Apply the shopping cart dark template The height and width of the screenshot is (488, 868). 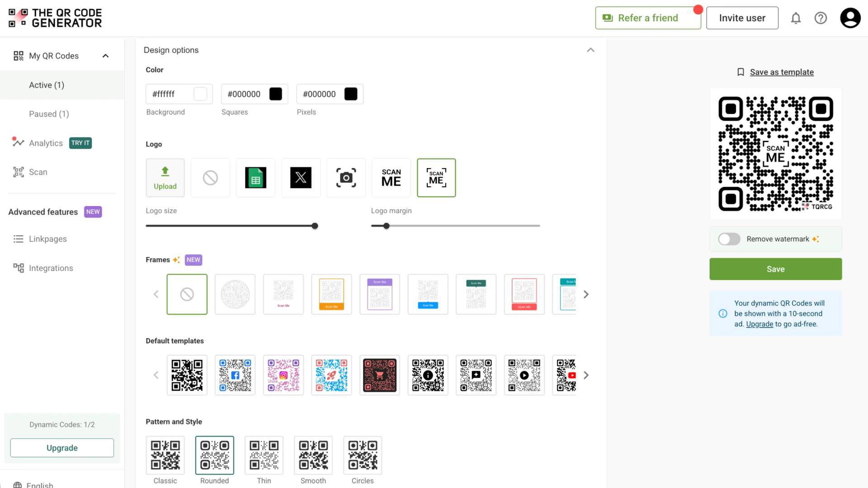point(380,375)
